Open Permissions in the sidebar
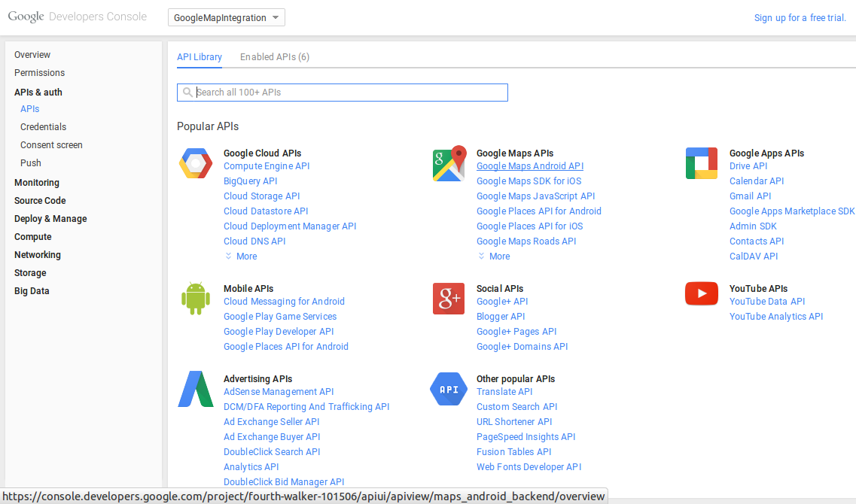The image size is (856, 504). 39,72
